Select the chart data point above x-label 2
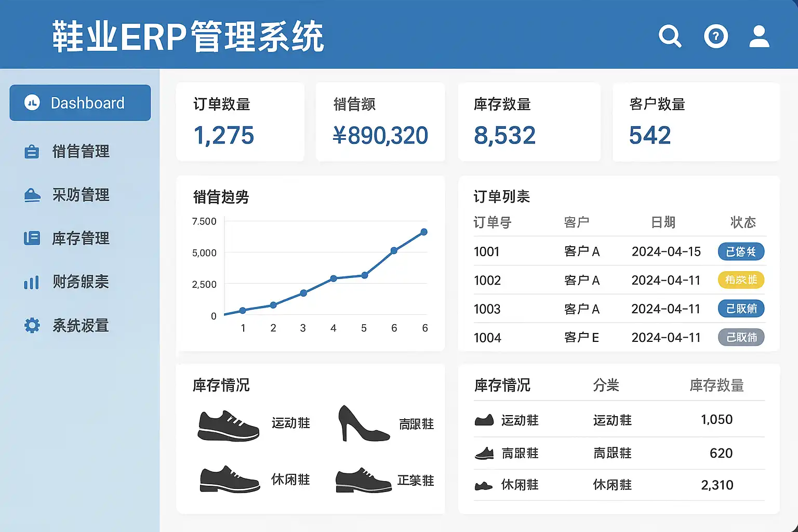Viewport: 798px width, 532px height. point(273,305)
